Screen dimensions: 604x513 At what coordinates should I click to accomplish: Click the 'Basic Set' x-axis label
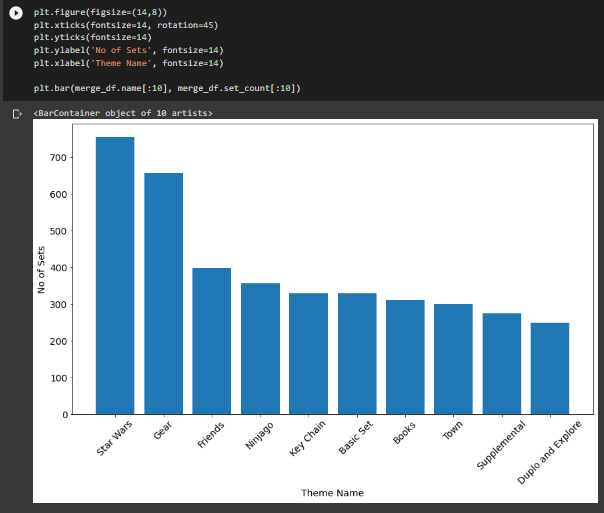(x=356, y=438)
